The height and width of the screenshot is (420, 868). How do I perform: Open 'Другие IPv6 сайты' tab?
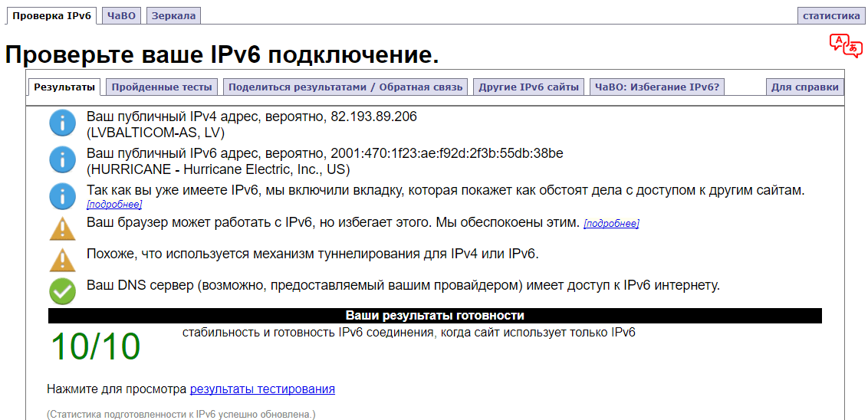pos(528,87)
